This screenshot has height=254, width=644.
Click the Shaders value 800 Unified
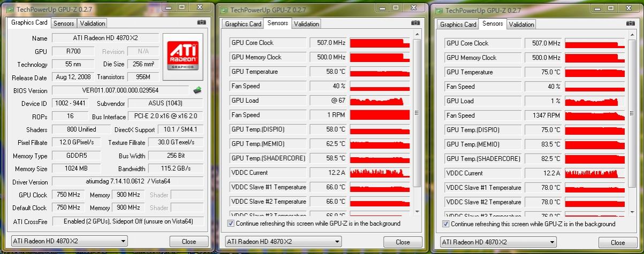pos(82,129)
